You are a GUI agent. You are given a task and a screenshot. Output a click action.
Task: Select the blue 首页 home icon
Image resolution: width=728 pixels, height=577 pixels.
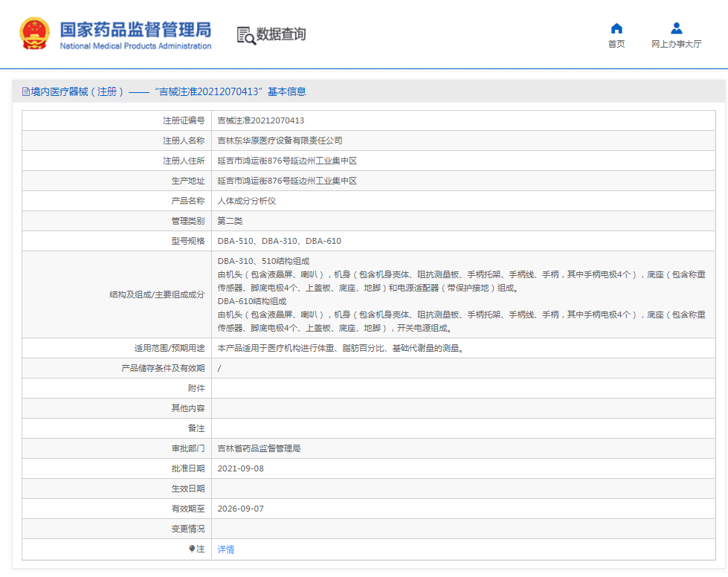pyautogui.click(x=616, y=28)
